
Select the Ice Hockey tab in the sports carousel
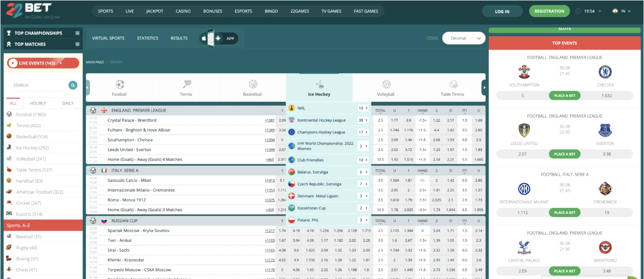[x=319, y=88]
